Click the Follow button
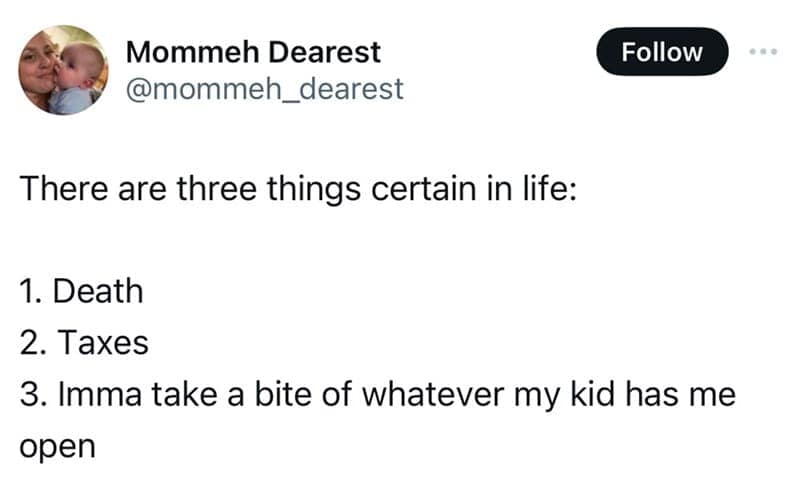800x496 pixels. point(662,52)
